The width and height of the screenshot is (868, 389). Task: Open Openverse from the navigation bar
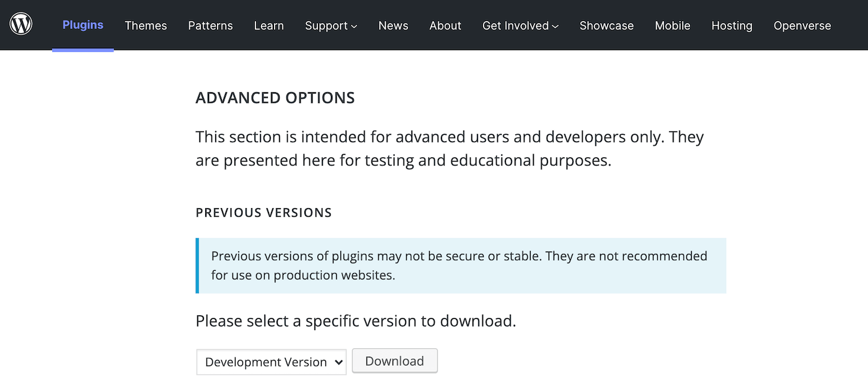point(802,25)
